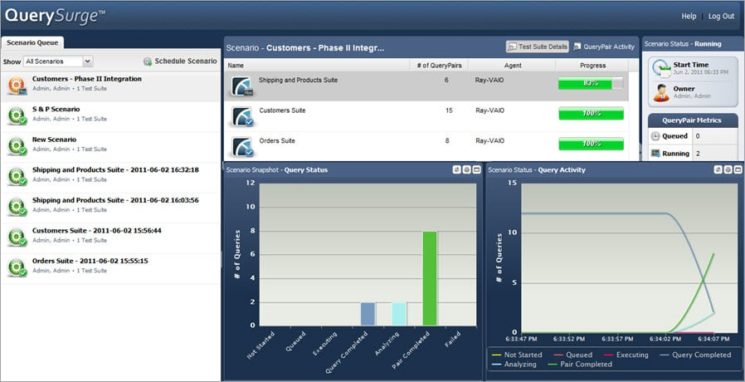Maximize the Query Activity panel via window icon

[738, 170]
